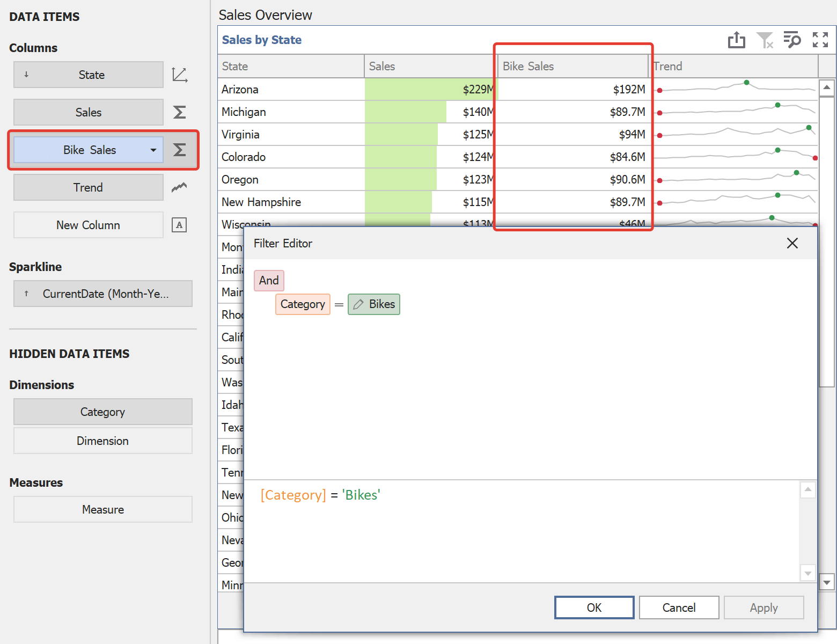Open the Inspect Data icon
837x644 pixels.
(x=792, y=40)
